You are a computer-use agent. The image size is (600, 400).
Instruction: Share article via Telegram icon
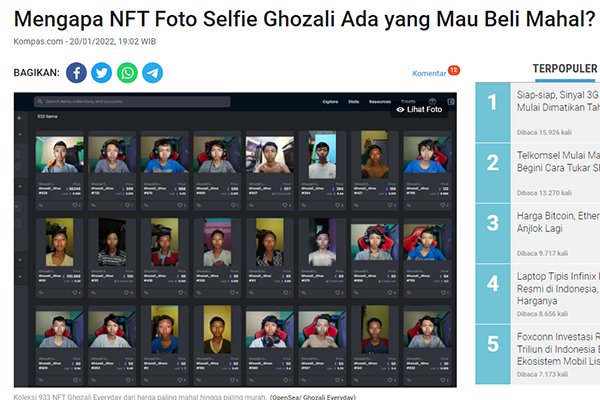point(153,73)
